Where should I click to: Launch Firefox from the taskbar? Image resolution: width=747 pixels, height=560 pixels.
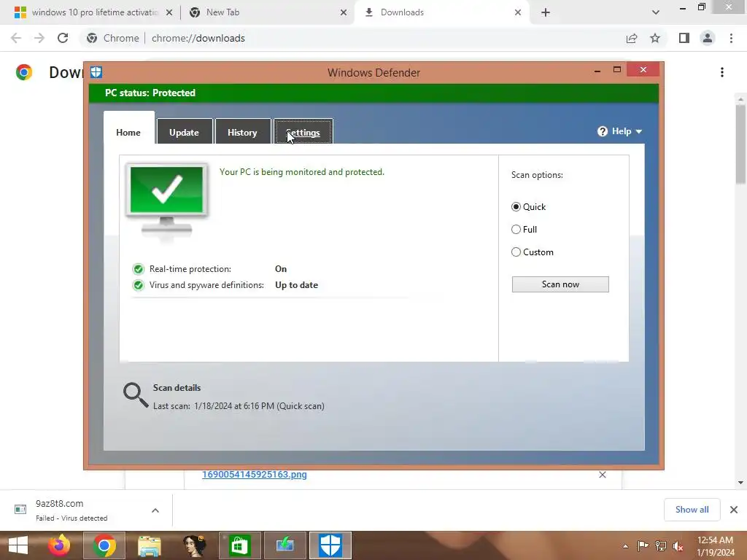tap(59, 545)
